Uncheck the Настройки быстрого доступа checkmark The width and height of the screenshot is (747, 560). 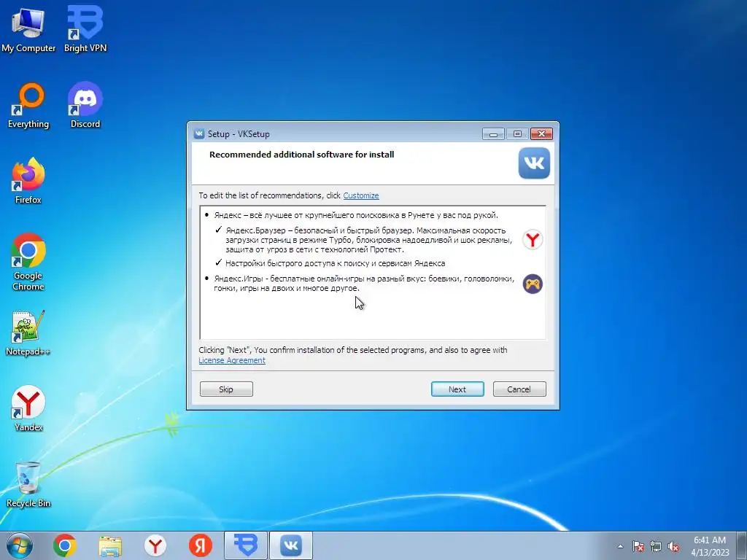(x=219, y=262)
